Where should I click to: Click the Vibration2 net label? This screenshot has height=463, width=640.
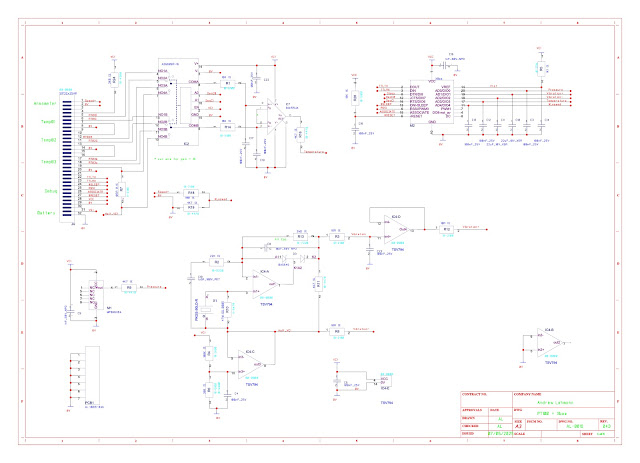coord(361,329)
